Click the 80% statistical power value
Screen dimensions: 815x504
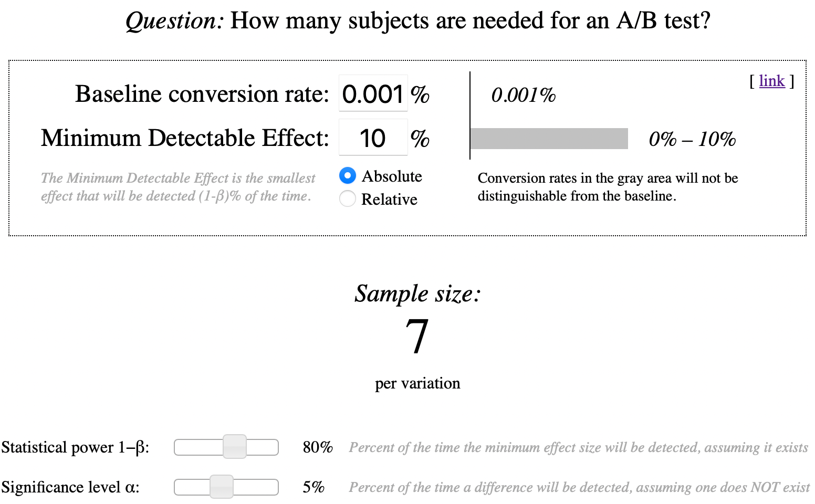[x=318, y=447]
